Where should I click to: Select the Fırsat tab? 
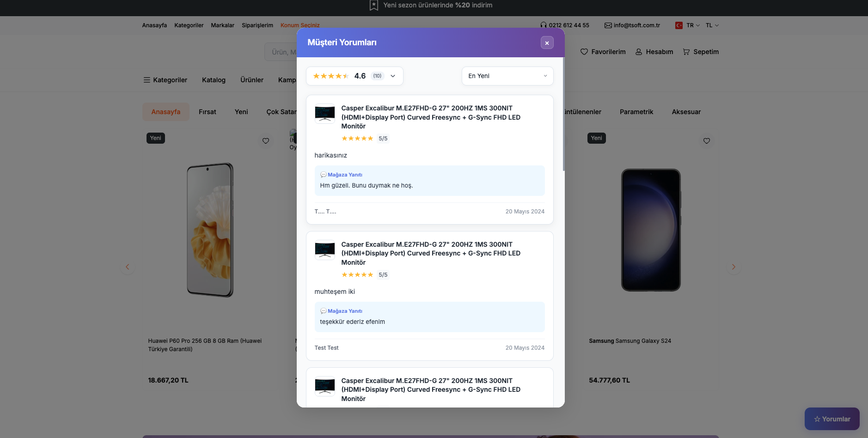208,112
